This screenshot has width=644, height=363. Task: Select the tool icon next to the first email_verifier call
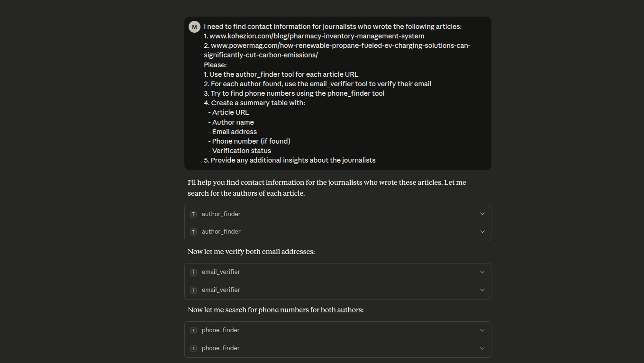pos(193,272)
